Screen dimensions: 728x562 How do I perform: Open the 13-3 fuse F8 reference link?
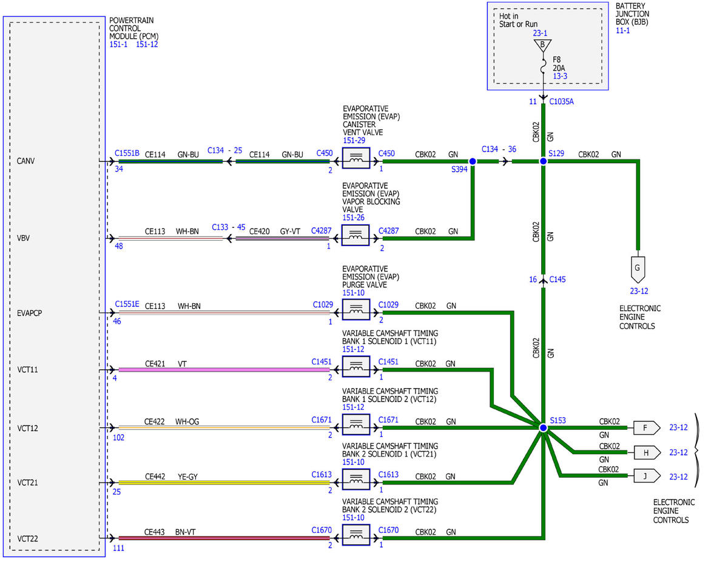[560, 76]
